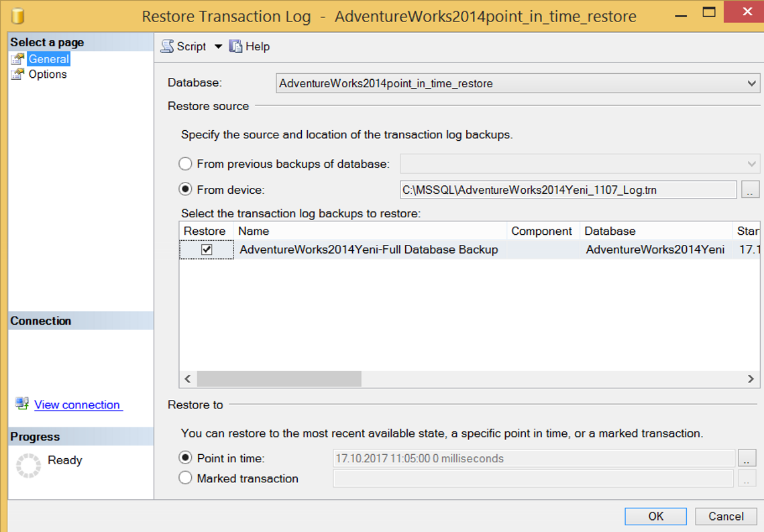Browse for device with the ellipsis button
Viewport: 764px width, 532px height.
pos(751,189)
